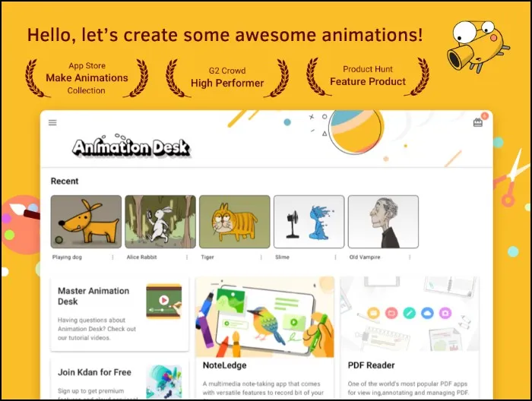Click the Playing dog label

point(67,257)
